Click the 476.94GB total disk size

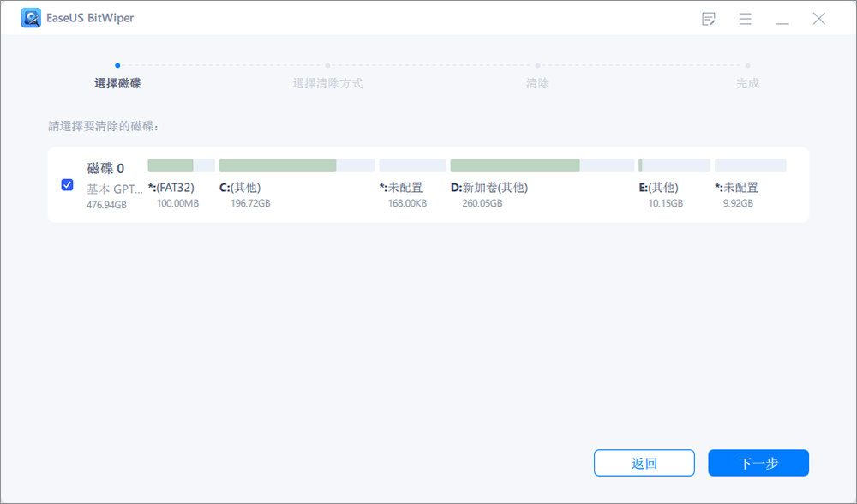point(106,205)
